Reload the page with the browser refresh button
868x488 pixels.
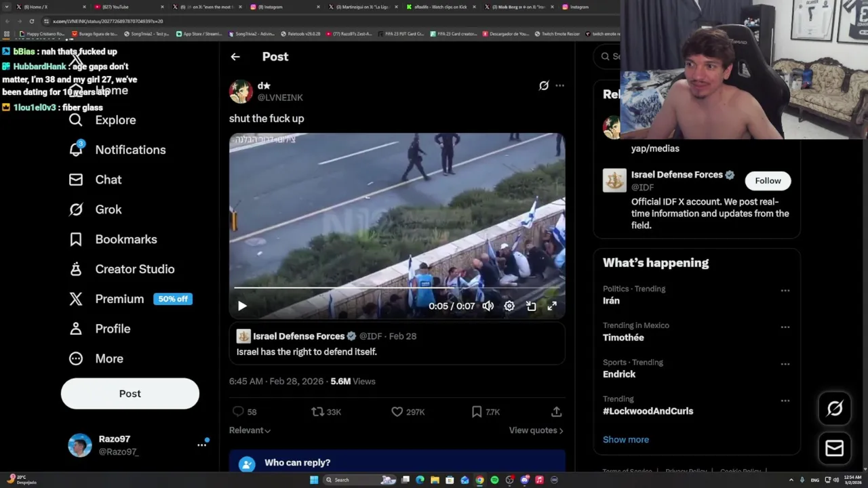click(31, 21)
